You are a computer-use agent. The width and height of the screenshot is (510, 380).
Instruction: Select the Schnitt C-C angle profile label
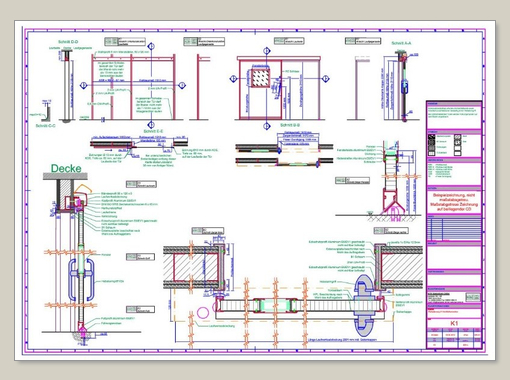pyautogui.click(x=45, y=126)
